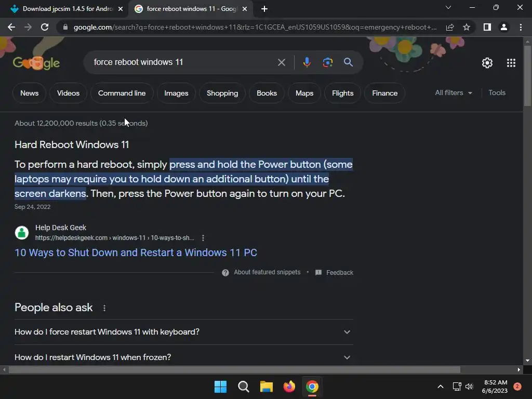Viewport: 532px width, 399px height.
Task: Open Google quick settings gear
Action: point(487,63)
